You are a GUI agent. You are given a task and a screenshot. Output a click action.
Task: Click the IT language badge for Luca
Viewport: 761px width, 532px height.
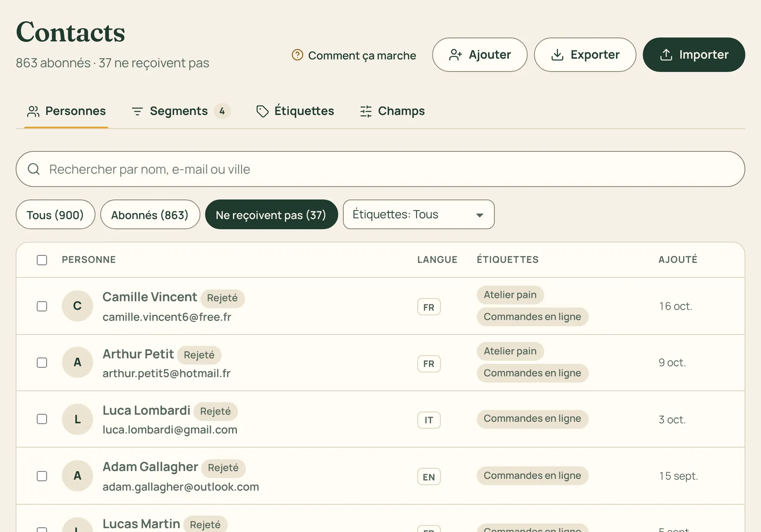[x=429, y=420]
